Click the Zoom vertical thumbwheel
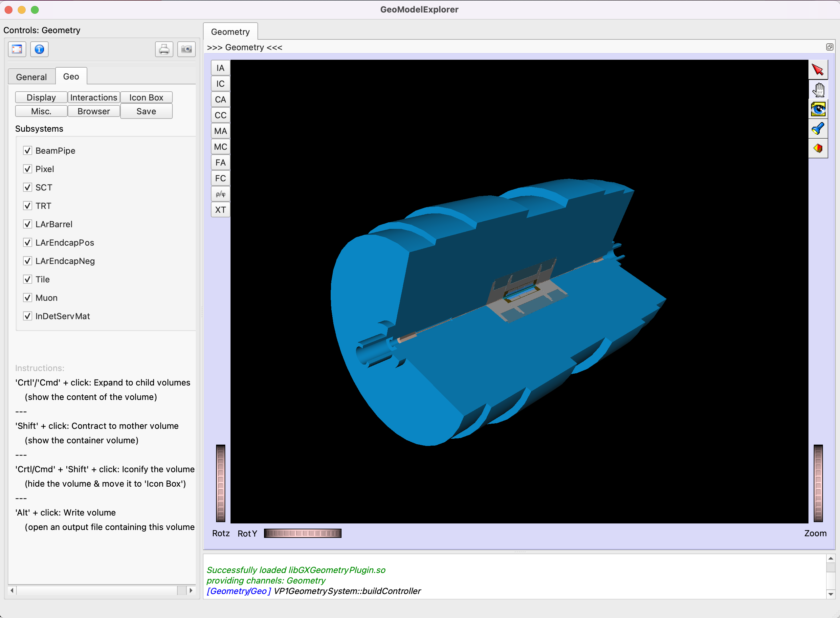 pyautogui.click(x=818, y=483)
